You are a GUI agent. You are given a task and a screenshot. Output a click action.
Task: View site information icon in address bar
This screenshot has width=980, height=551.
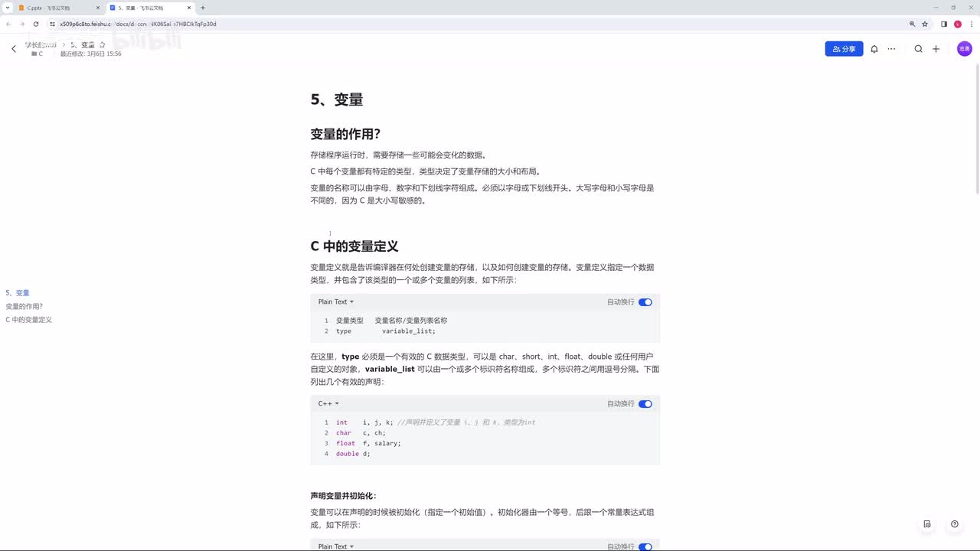(x=54, y=24)
